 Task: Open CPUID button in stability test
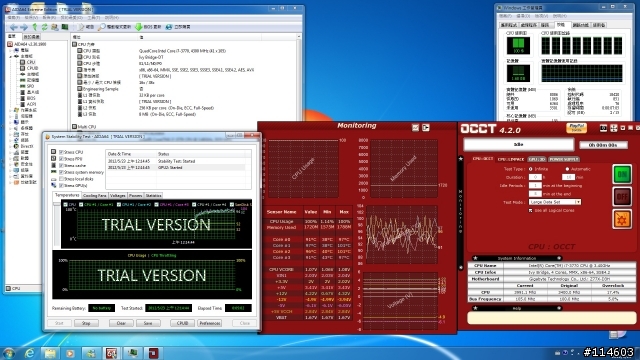[182, 323]
